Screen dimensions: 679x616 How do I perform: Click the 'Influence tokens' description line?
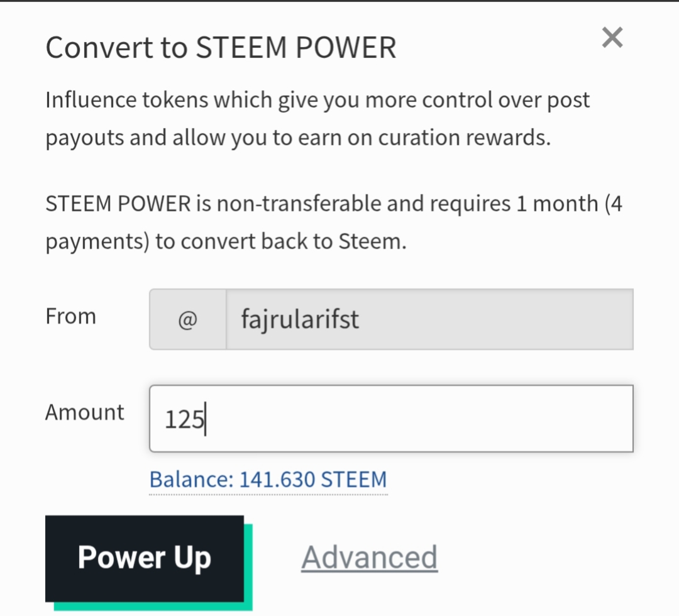317,101
